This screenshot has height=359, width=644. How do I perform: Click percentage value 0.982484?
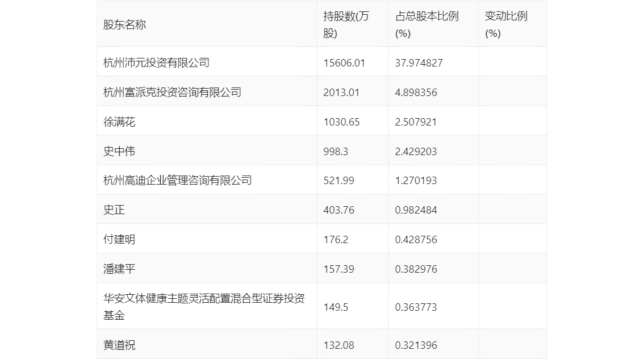(x=416, y=210)
